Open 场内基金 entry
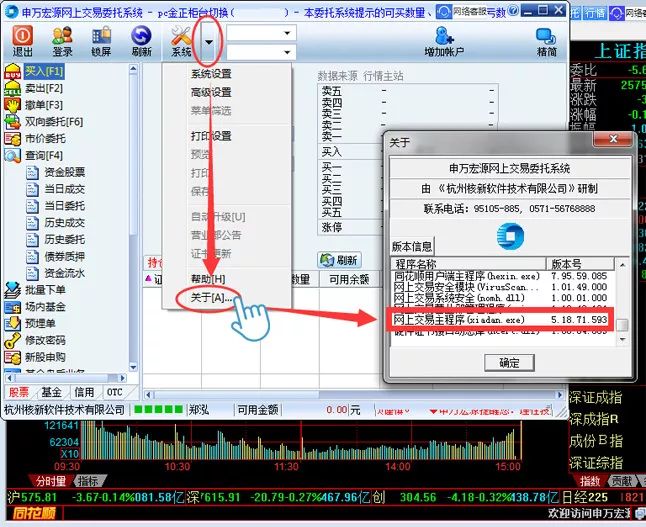Viewport: 646px width, 527px height. coord(45,307)
